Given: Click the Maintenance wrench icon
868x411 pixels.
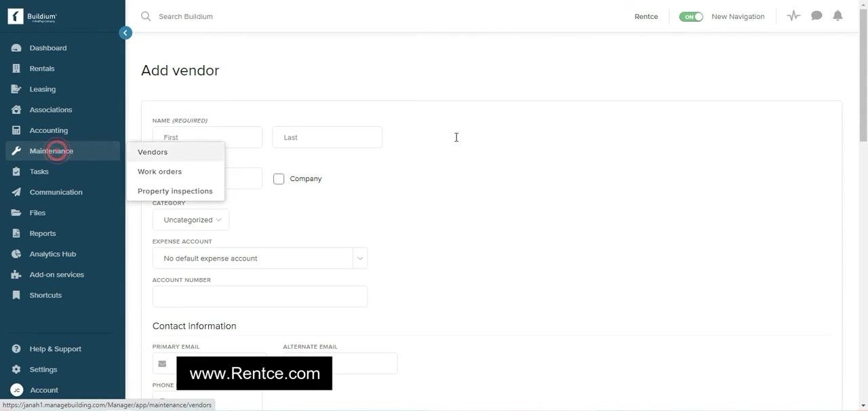Looking at the screenshot, I should coord(16,151).
